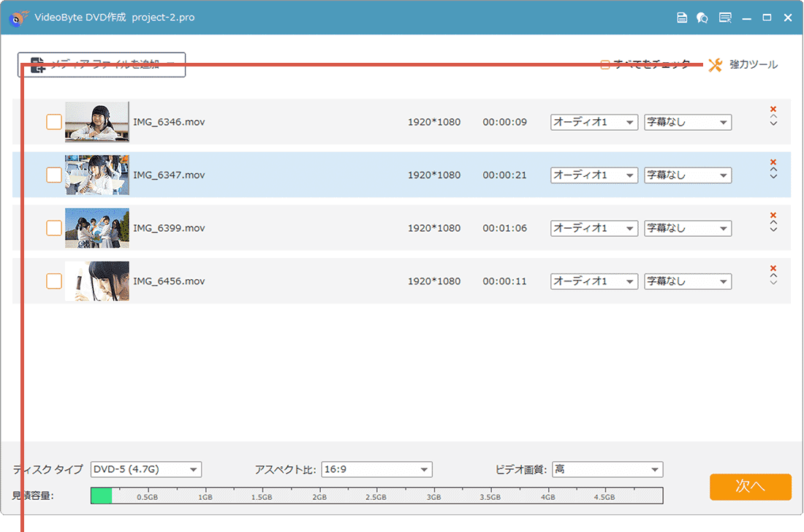Tick the IMG_6399.mov checkbox
The width and height of the screenshot is (804, 532).
[x=54, y=228]
